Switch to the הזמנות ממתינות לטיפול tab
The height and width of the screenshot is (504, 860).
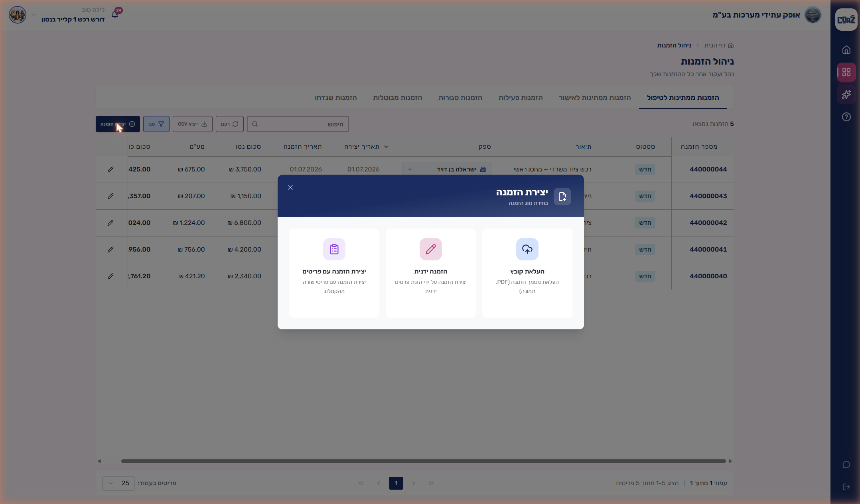[683, 98]
